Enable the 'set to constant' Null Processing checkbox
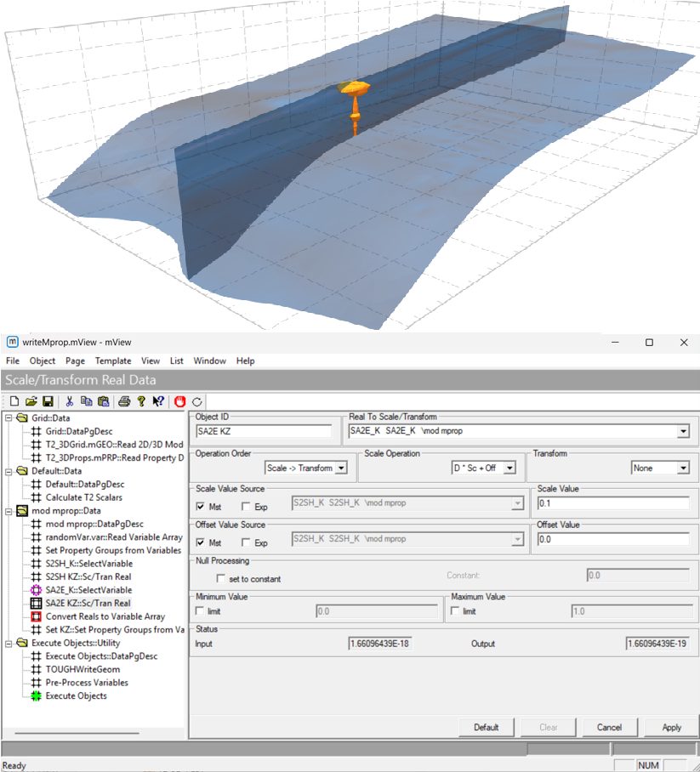Screen dimensions: 700x772 point(220,578)
